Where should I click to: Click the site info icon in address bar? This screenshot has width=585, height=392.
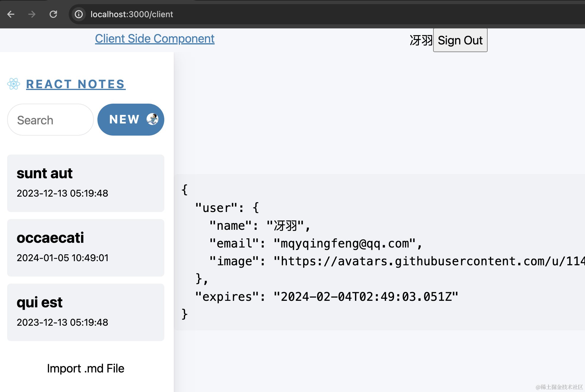(x=79, y=14)
